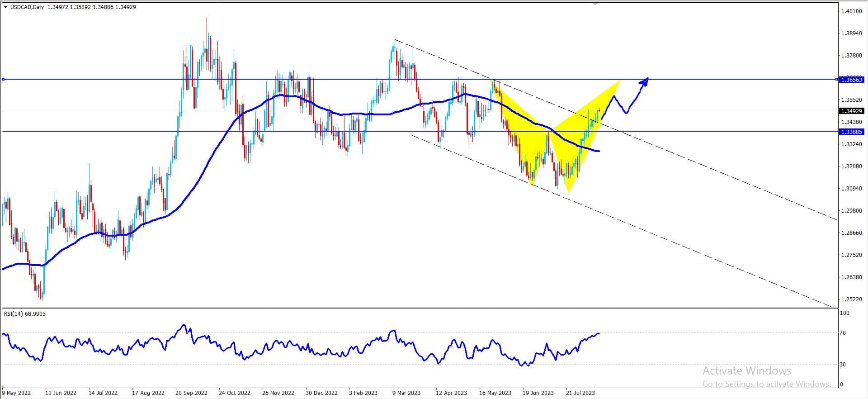
Task: Select the 1.33885 horizontal line price tag
Action: 851,132
